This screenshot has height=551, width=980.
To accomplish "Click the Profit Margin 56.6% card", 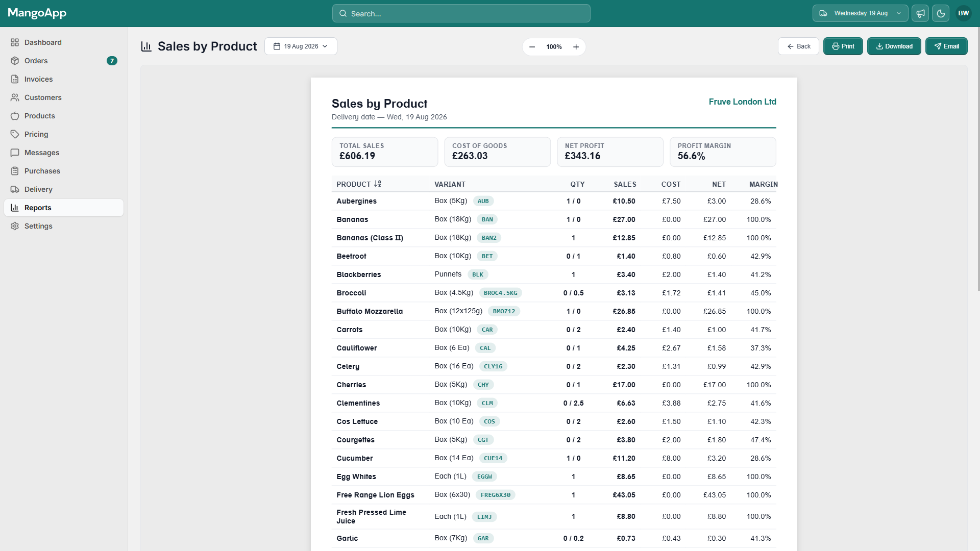I will [723, 152].
